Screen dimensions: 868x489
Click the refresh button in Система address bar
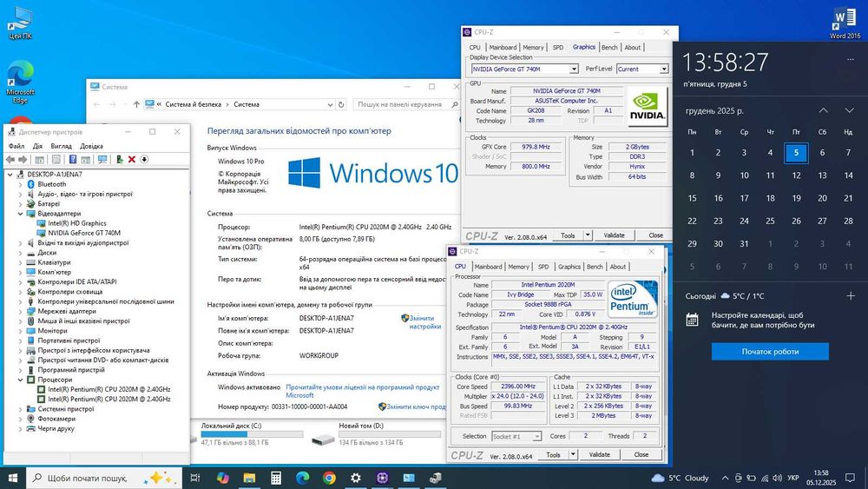341,104
